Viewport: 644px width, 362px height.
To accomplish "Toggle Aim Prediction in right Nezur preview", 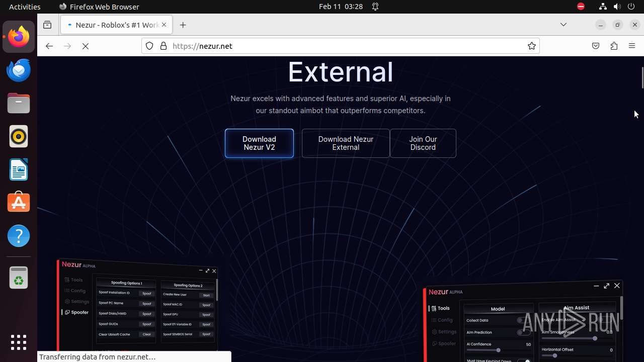I will [523, 332].
